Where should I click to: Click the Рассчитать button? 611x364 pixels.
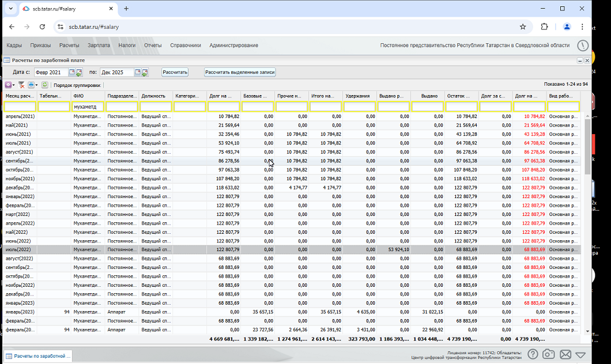coord(175,72)
